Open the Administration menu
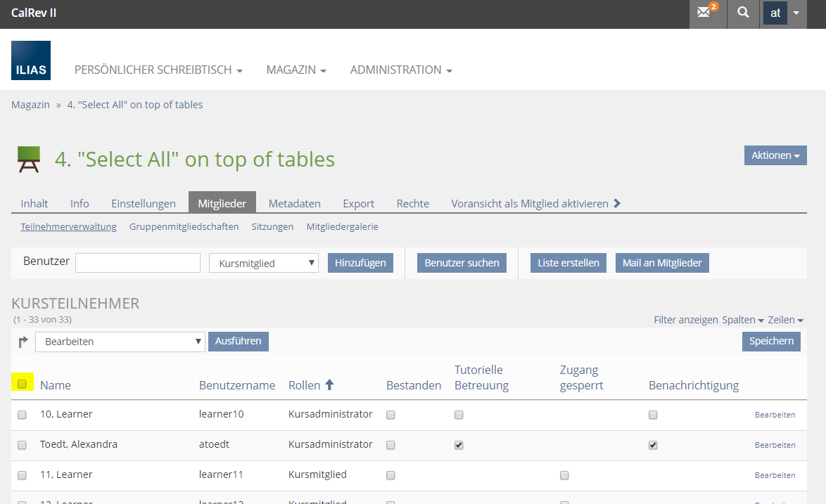 pyautogui.click(x=400, y=70)
